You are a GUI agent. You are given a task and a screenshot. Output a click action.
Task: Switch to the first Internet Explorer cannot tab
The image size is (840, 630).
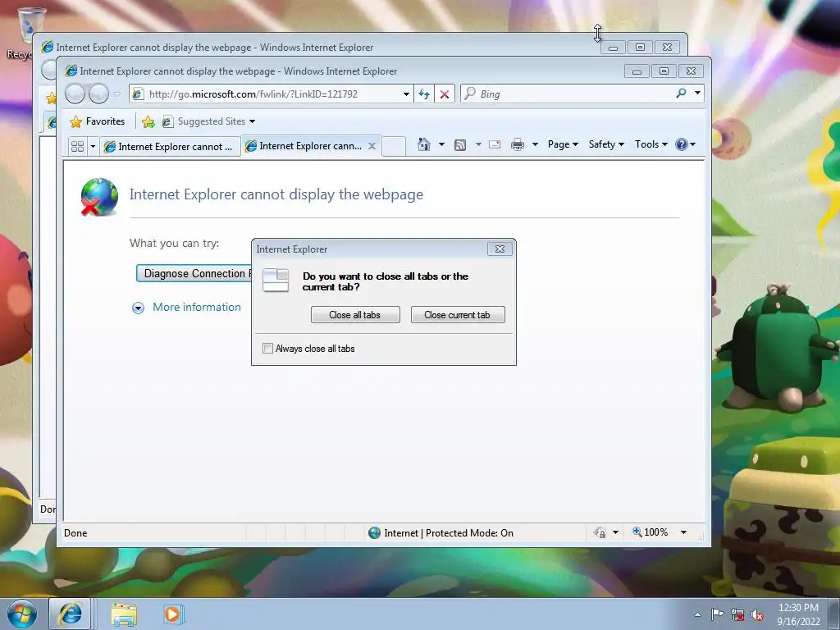169,146
